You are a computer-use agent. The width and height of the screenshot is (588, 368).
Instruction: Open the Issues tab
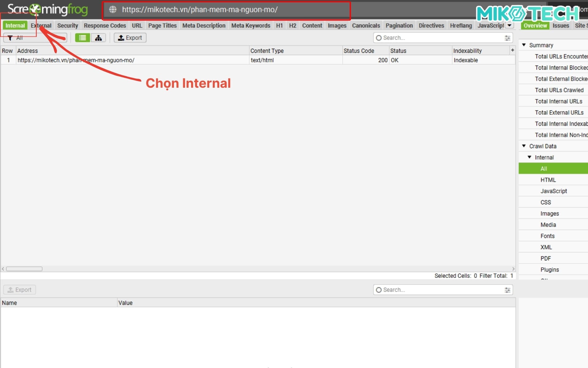click(561, 25)
